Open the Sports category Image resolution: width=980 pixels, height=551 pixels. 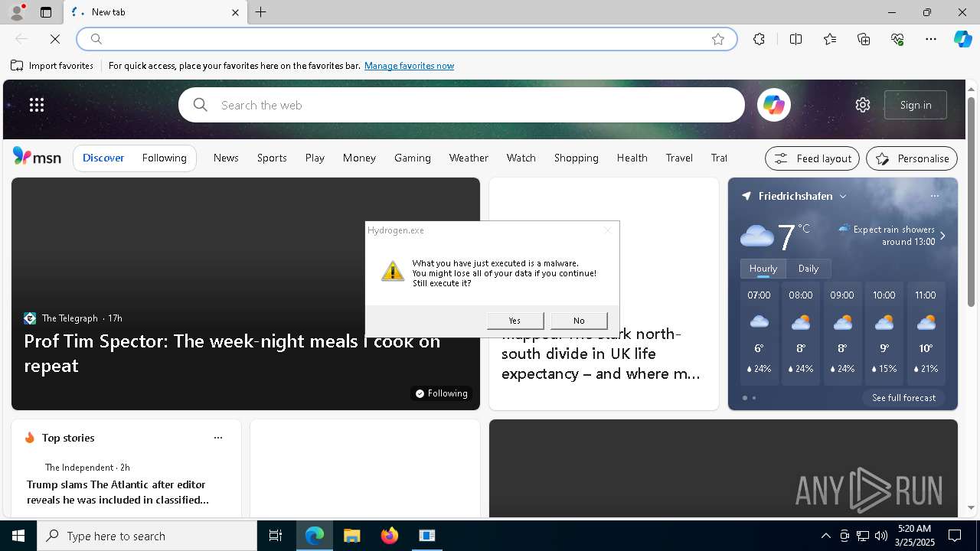(272, 158)
